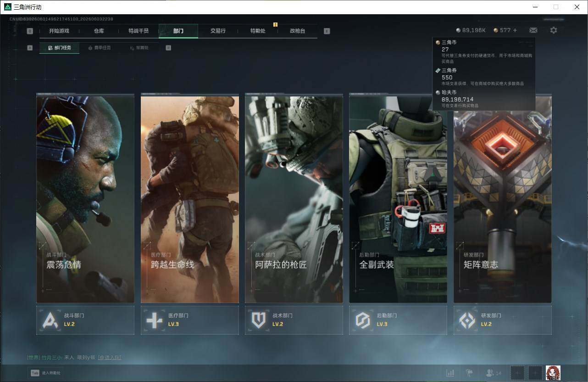Switch to the 开始游戏 tab
Screen dimensions: 588x382
pyautogui.click(x=59, y=31)
